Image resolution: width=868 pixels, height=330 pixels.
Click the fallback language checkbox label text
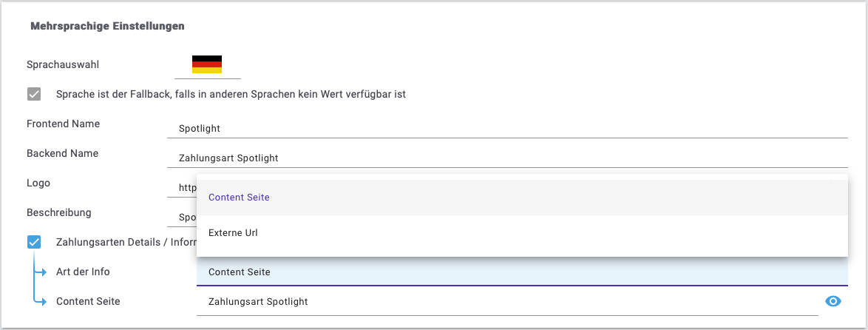point(231,95)
